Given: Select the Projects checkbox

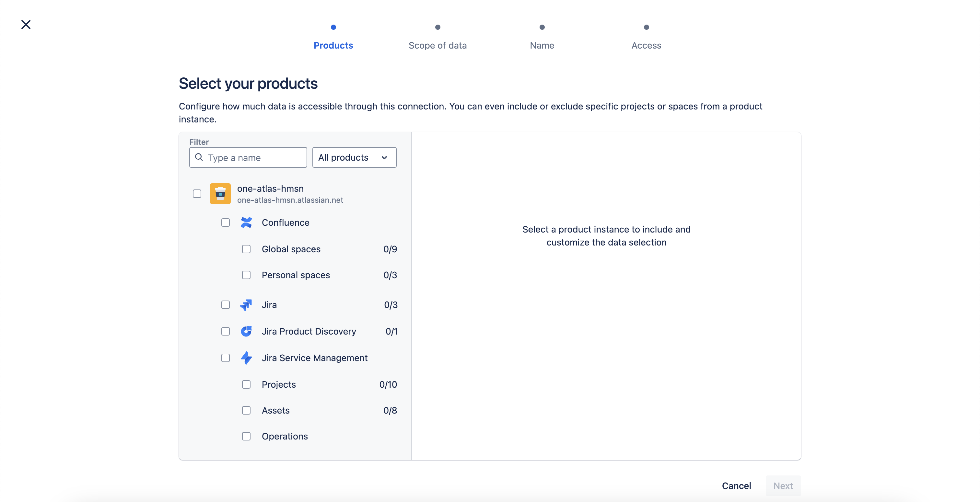Looking at the screenshot, I should pos(247,384).
